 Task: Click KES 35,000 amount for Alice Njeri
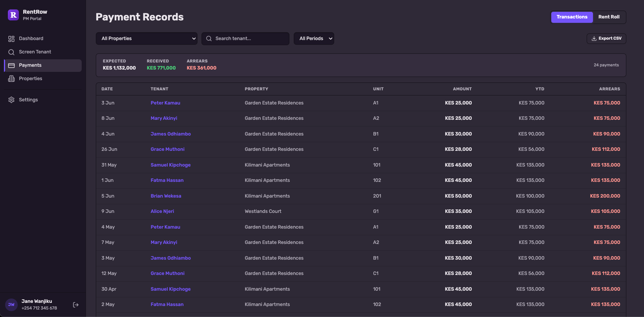[x=458, y=211]
